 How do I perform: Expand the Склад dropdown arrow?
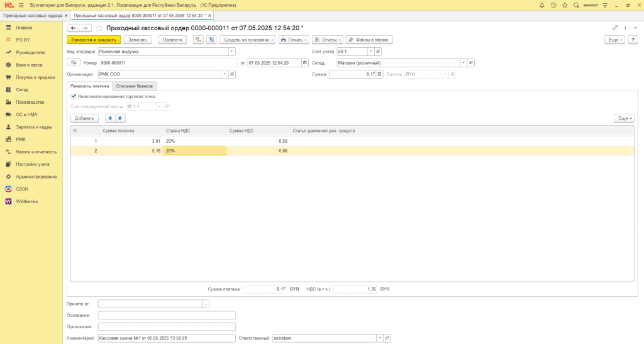464,63
